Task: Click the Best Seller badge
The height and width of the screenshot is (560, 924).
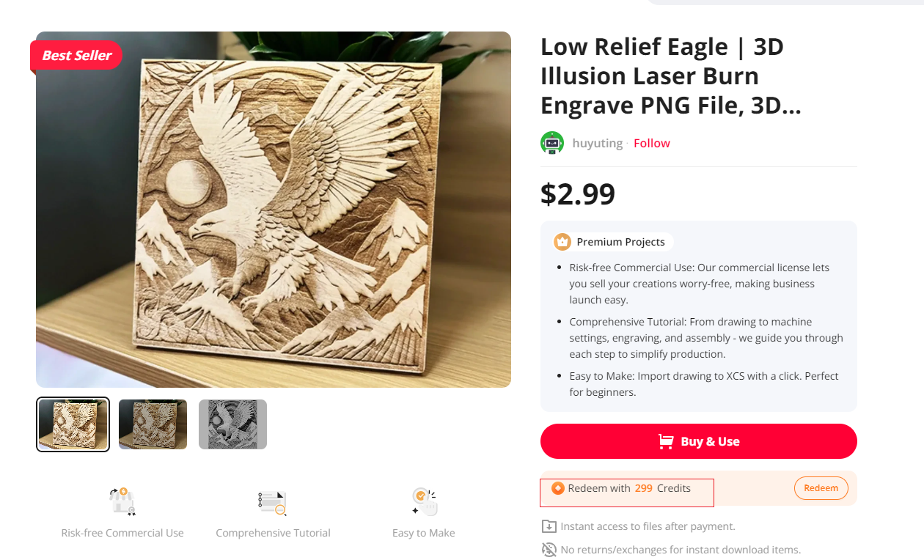Action: [76, 56]
